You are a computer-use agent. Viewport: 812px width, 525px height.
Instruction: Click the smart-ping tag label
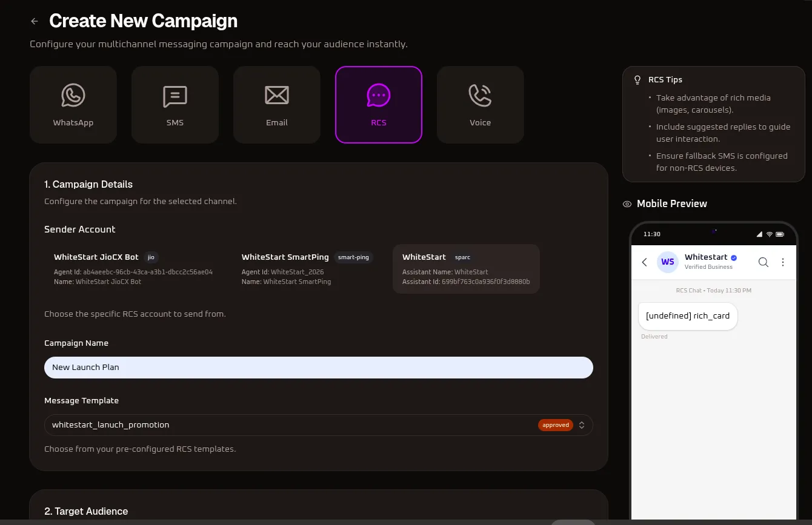(x=353, y=257)
